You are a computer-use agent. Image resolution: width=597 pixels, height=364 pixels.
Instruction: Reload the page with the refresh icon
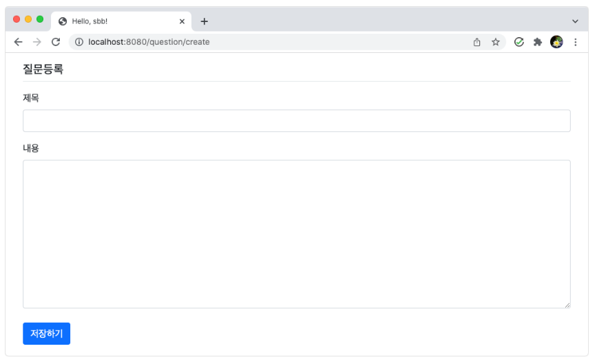point(56,42)
